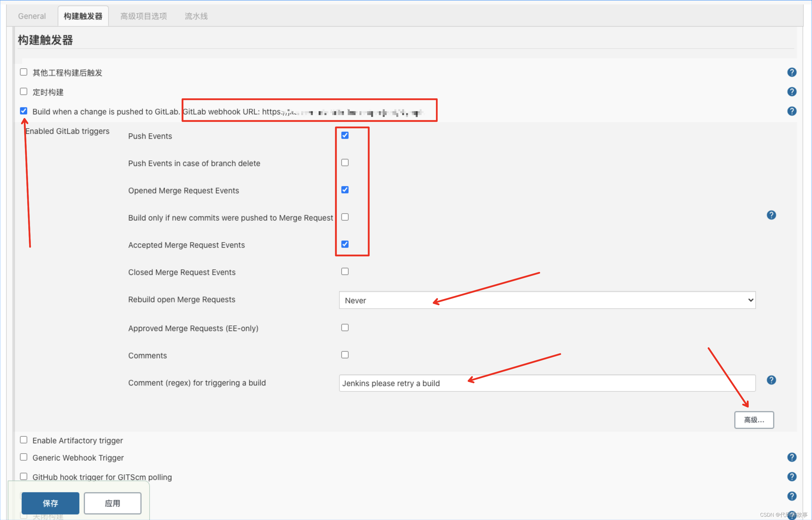Viewport: 812px width, 520px height.
Task: Check Generic Webhook Trigger
Action: click(24, 457)
